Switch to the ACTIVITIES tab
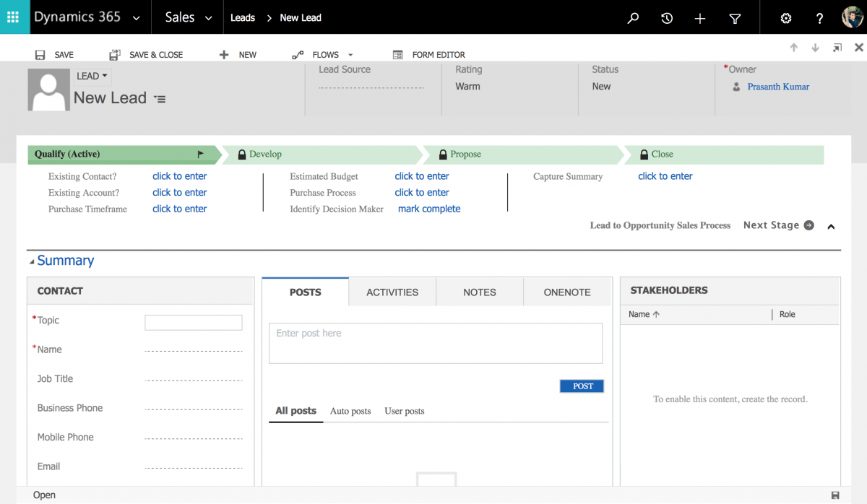 [392, 292]
